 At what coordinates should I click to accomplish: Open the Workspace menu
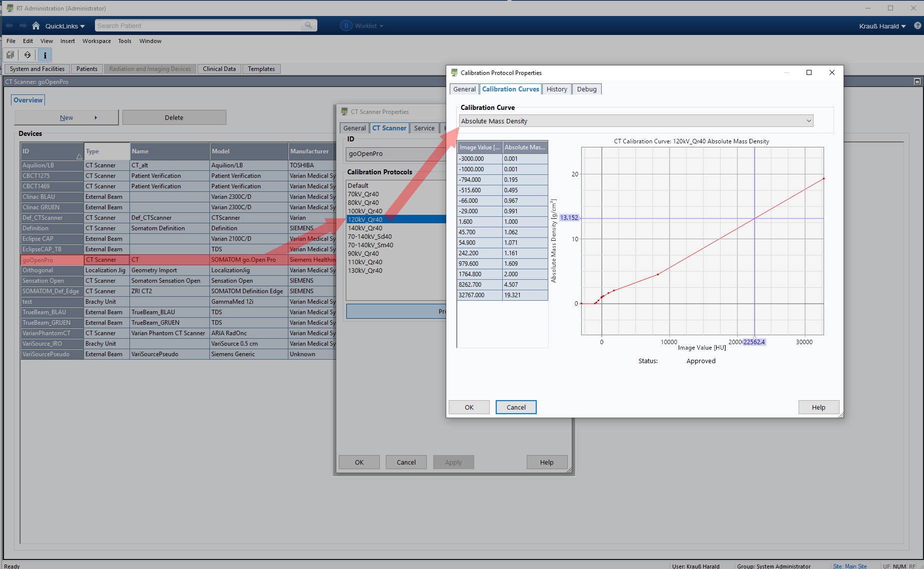coord(96,41)
